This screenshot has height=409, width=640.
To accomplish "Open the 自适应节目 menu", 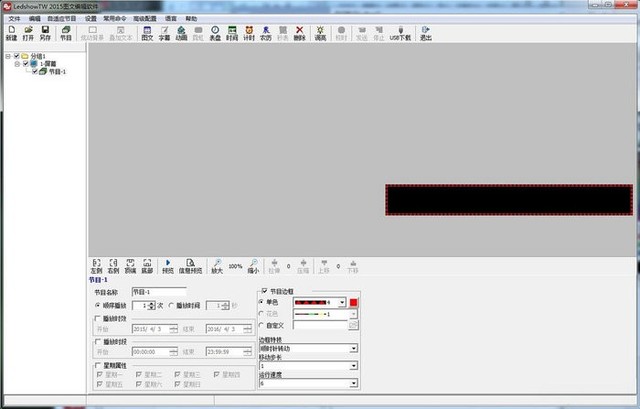I will (x=62, y=19).
